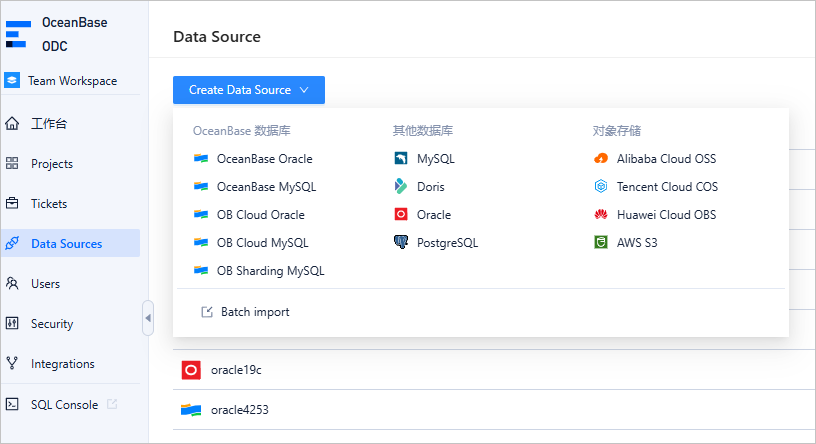Image resolution: width=816 pixels, height=444 pixels.
Task: Click the Alibaba Cloud OSS icon
Action: 601,159
